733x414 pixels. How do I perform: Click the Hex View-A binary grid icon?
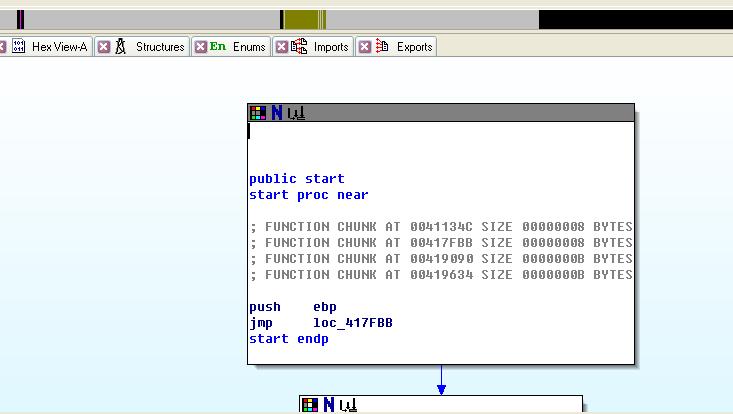18,46
